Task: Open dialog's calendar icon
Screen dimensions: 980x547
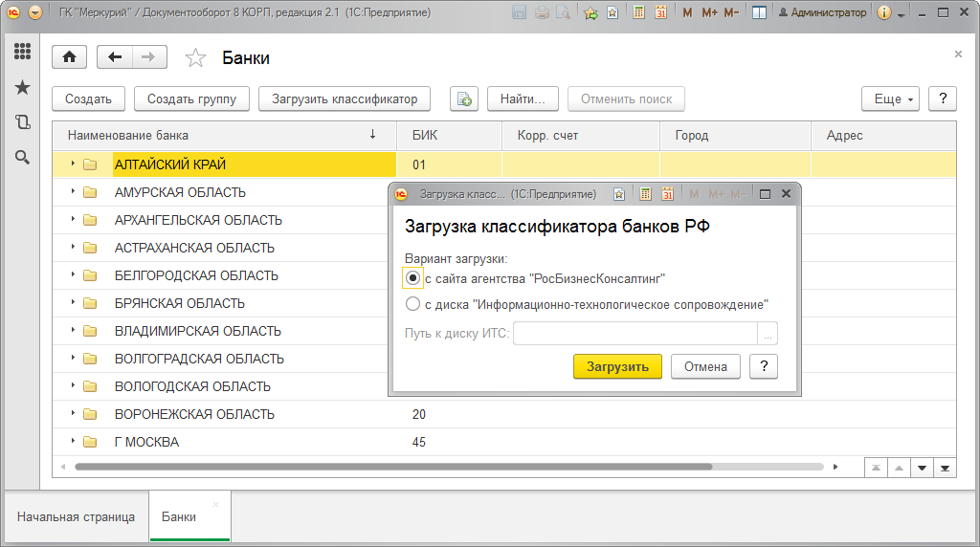Action: 667,194
